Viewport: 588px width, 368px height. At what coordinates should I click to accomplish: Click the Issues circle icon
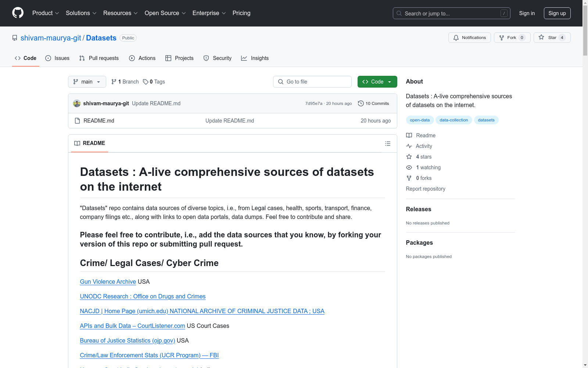(x=48, y=58)
